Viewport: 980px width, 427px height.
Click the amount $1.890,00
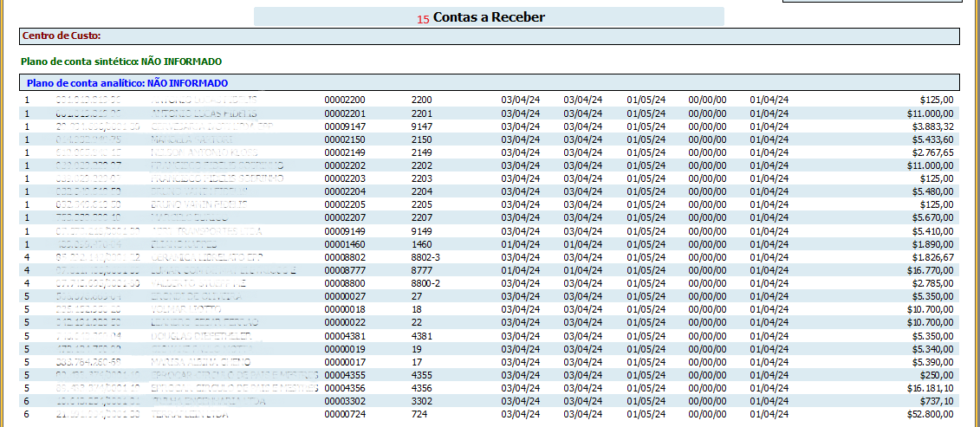(x=932, y=244)
